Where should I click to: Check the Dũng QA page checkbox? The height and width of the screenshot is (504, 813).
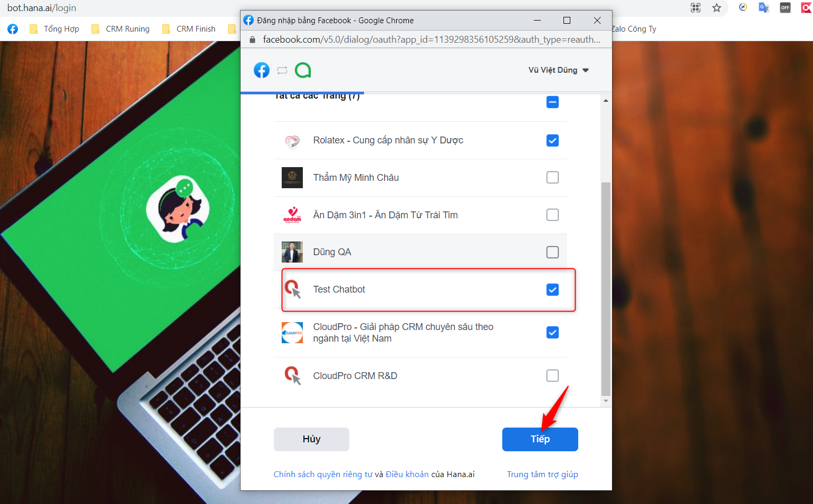[552, 253]
